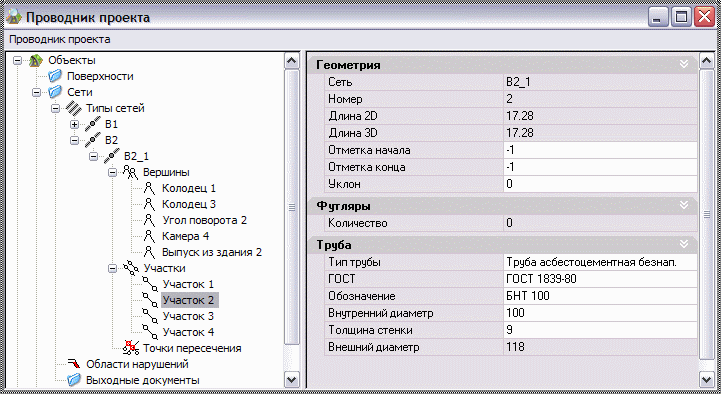Click the Участок 4 pipe segment icon
Image resolution: width=721 pixels, height=394 pixels.
coord(149,332)
